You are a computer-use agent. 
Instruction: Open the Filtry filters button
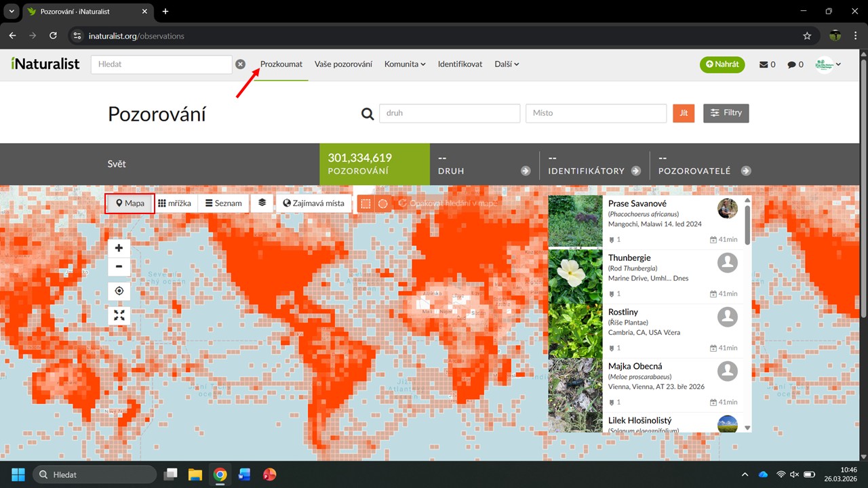[x=726, y=113]
